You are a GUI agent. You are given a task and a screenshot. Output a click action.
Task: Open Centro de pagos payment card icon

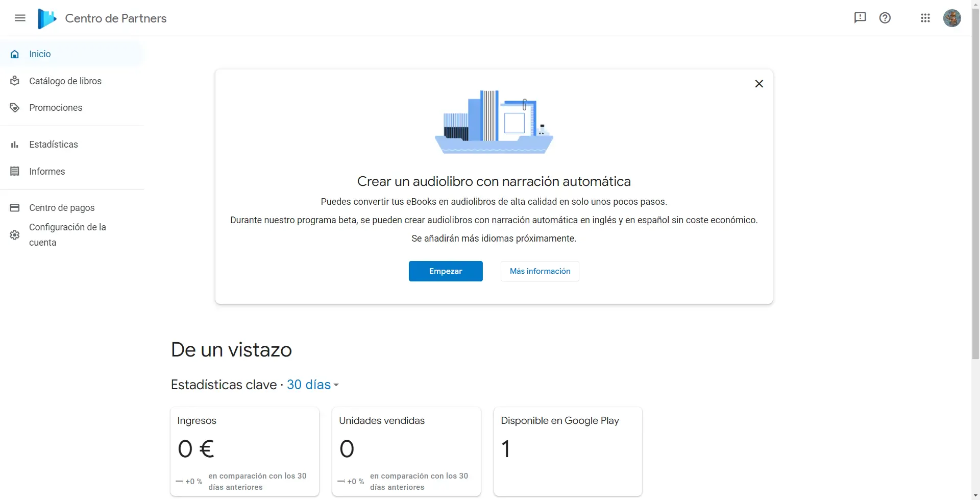coord(15,208)
